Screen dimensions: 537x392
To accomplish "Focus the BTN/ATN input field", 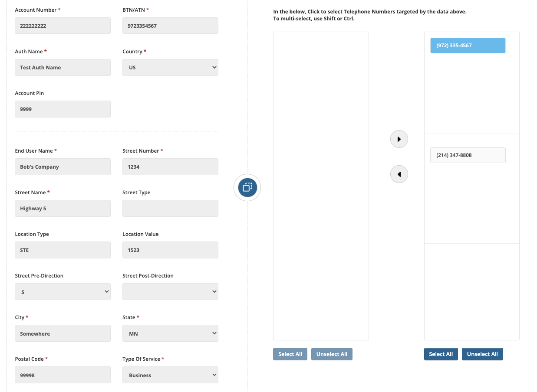I will point(170,26).
